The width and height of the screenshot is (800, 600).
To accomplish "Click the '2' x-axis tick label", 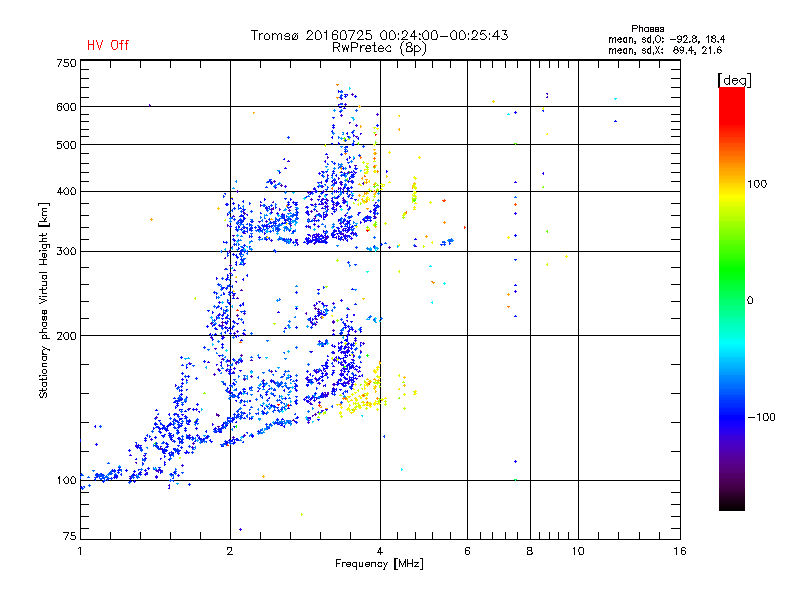I will point(230,551).
